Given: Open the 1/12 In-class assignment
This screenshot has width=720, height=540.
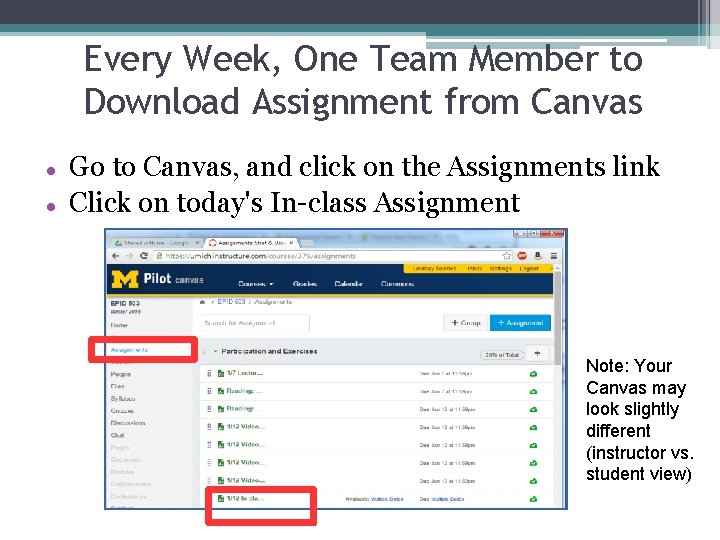Looking at the screenshot, I should click(x=245, y=498).
